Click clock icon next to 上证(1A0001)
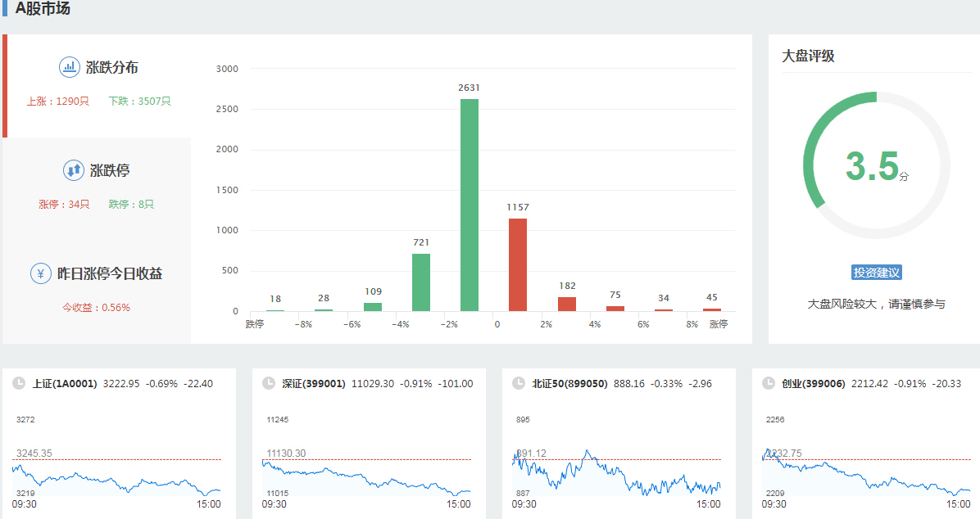 click(x=19, y=383)
